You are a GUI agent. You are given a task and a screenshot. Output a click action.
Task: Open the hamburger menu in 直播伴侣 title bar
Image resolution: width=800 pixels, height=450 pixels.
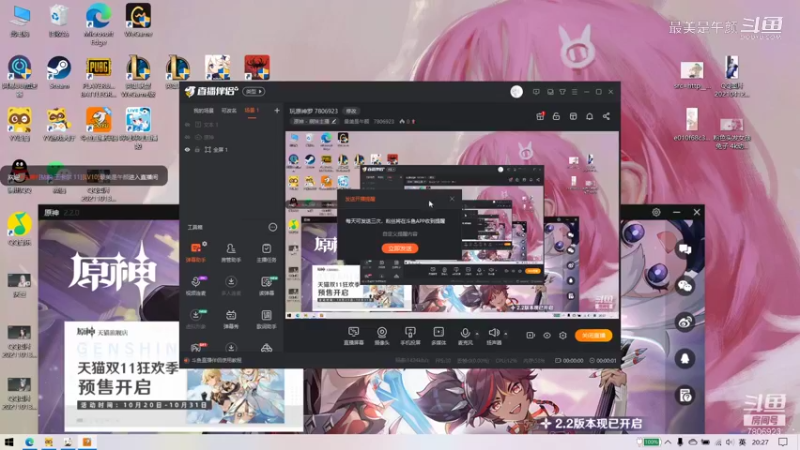(574, 92)
